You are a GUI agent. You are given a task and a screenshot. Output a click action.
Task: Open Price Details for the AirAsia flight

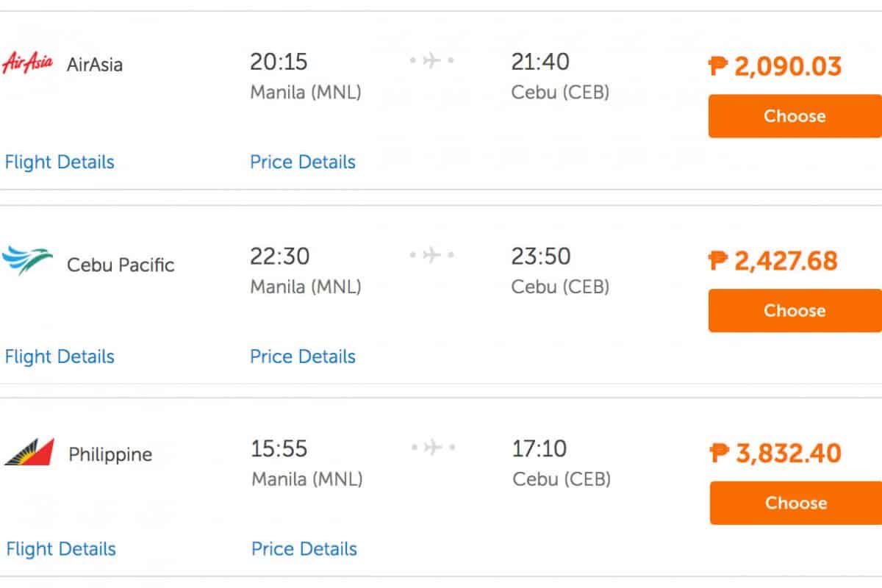[303, 162]
